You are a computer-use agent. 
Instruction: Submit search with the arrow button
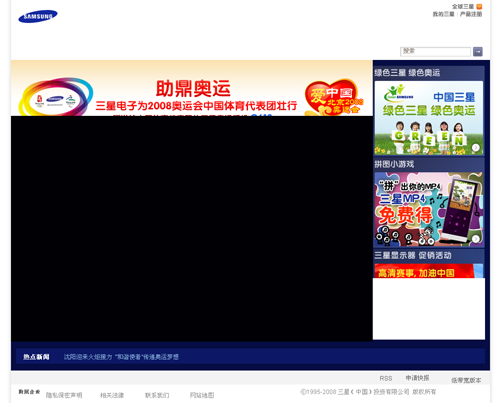pyautogui.click(x=477, y=51)
